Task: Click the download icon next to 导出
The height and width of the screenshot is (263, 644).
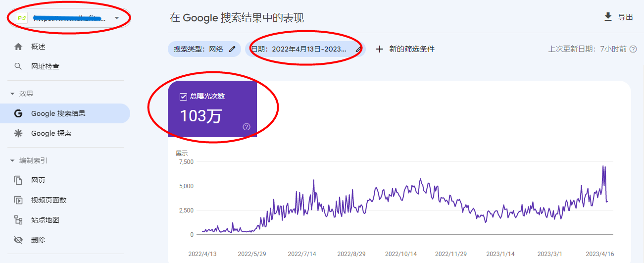Action: (x=608, y=17)
